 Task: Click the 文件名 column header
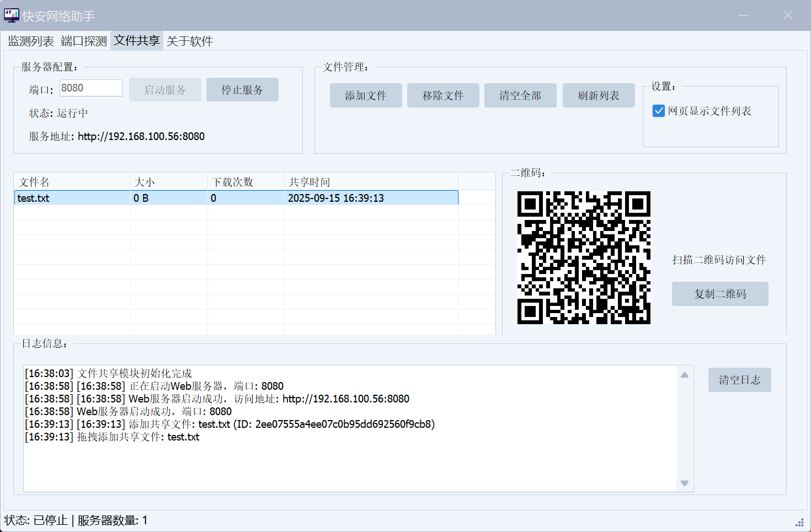[72, 182]
